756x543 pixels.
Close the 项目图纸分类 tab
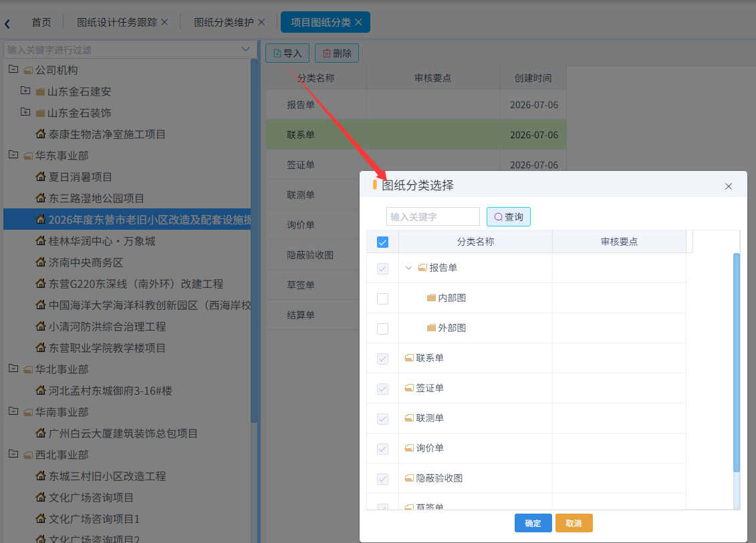click(x=358, y=22)
